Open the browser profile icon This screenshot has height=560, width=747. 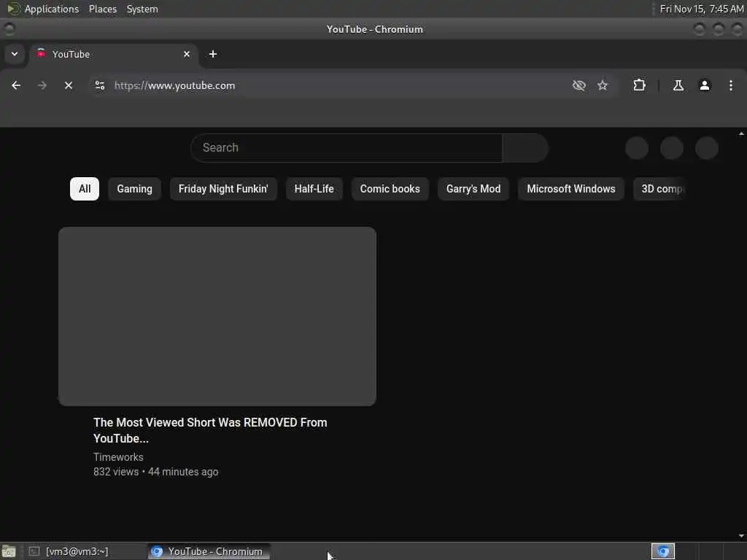(705, 85)
